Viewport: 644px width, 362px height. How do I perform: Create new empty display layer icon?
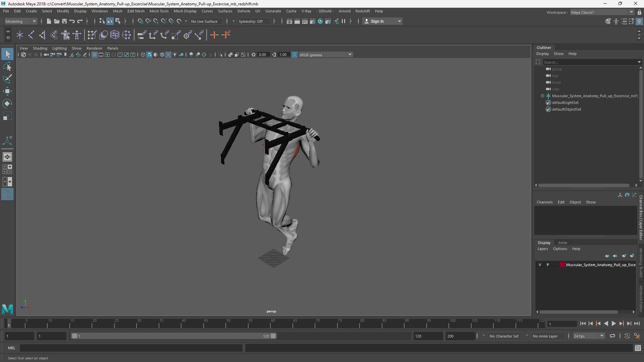point(624,256)
